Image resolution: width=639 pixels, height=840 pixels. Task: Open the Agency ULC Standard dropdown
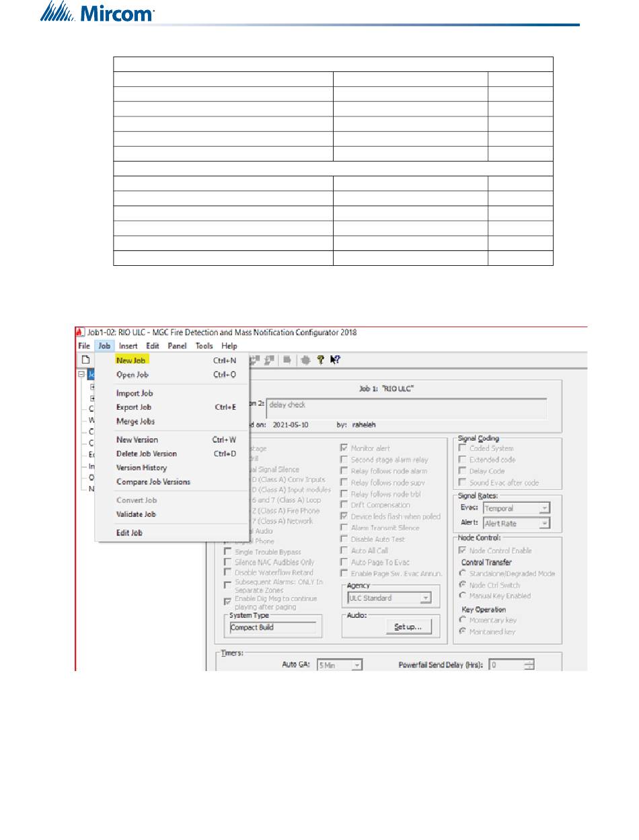pos(389,598)
